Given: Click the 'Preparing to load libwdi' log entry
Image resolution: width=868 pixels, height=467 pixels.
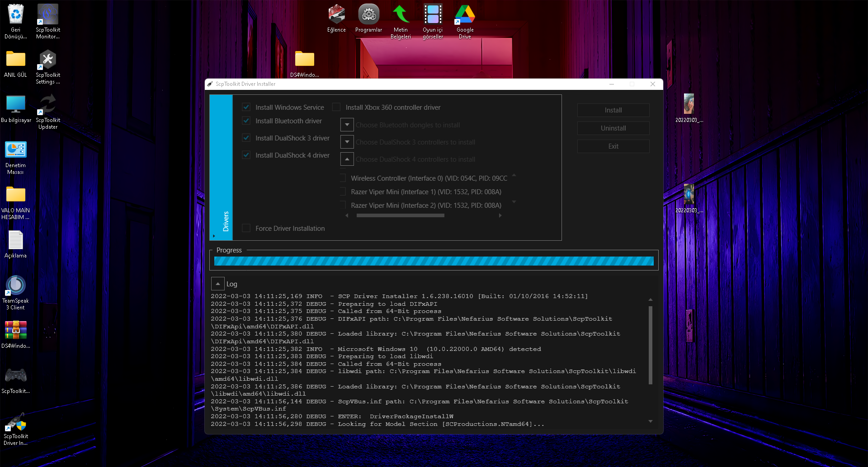Looking at the screenshot, I should pyautogui.click(x=322, y=356).
